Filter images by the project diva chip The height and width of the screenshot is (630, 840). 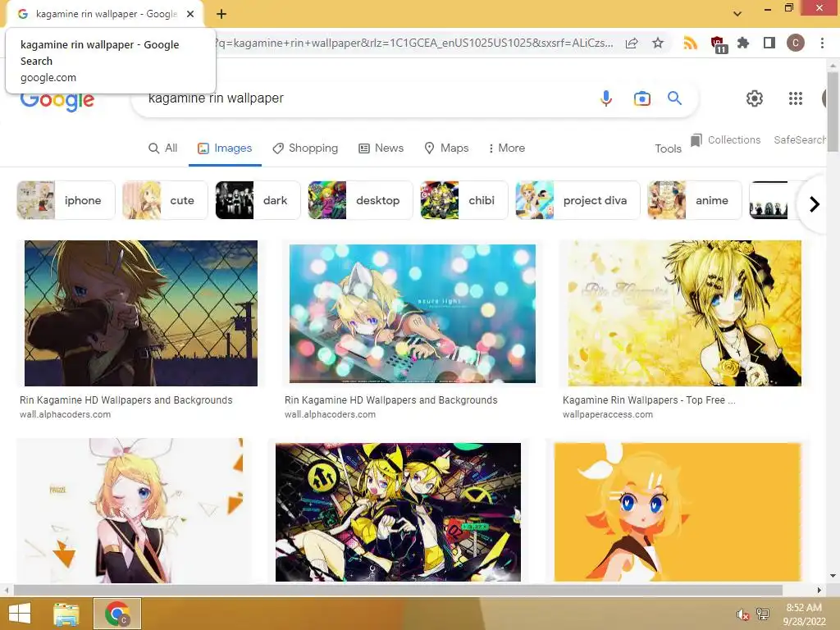coord(577,200)
